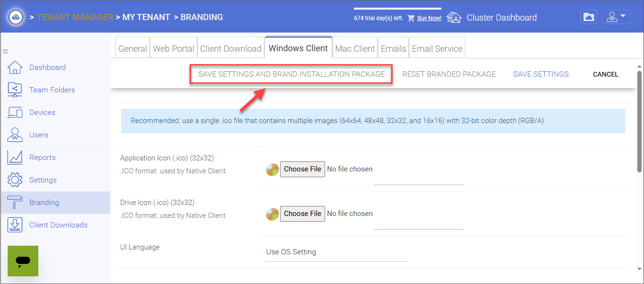The image size is (644, 284).
Task: Click the vertical scrollbar thumb
Action: point(640,121)
